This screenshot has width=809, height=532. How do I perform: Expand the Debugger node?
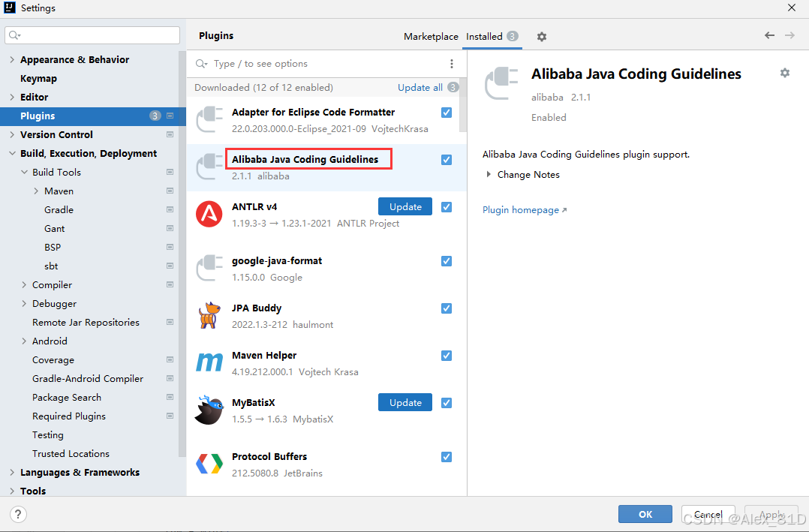pyautogui.click(x=24, y=303)
